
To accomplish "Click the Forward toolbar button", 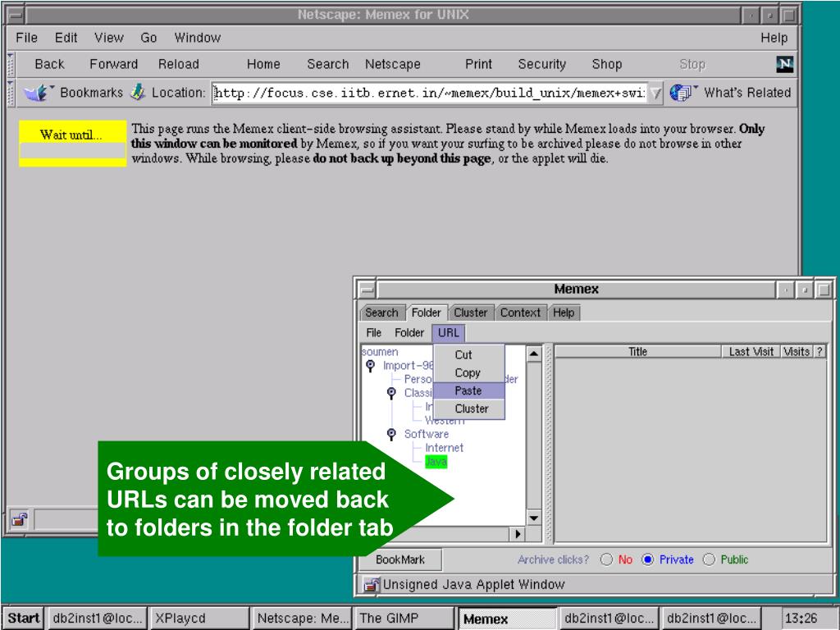I will coord(113,64).
